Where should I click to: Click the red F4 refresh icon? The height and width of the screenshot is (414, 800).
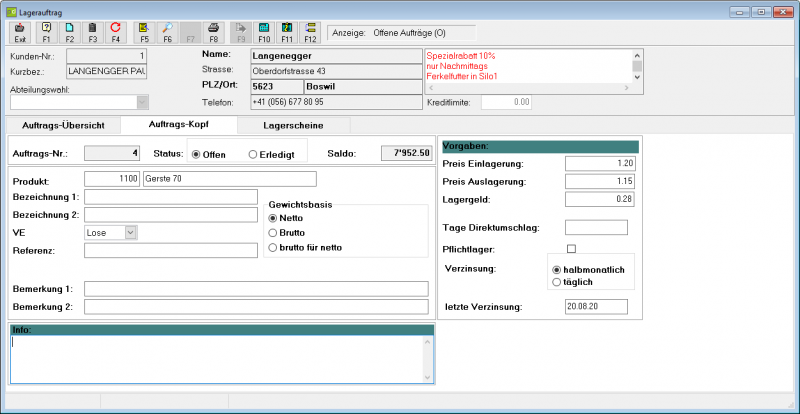tap(115, 32)
